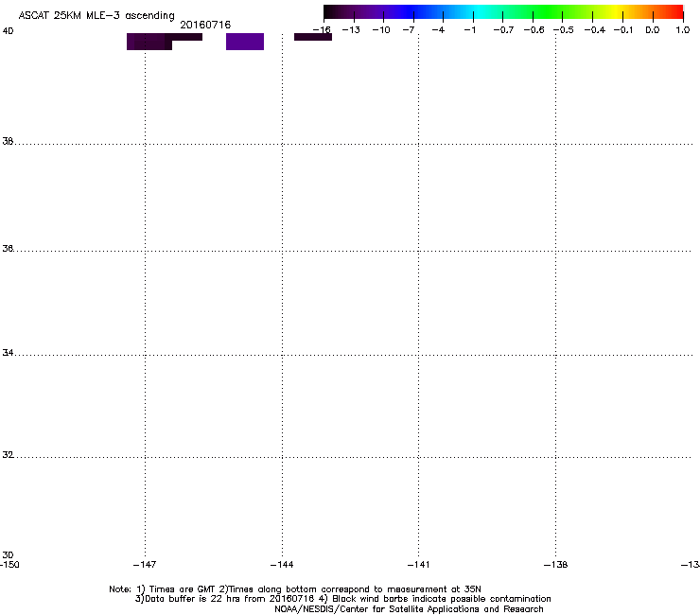Screen dimensions: 700x615
Task: Click the latitude label 38
Action: tap(8, 141)
